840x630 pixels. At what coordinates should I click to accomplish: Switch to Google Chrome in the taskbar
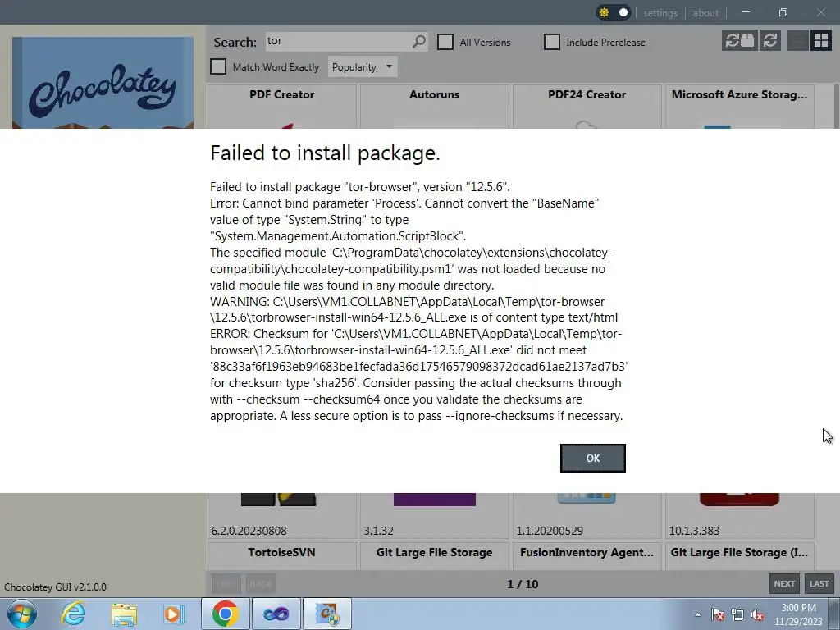(x=226, y=614)
